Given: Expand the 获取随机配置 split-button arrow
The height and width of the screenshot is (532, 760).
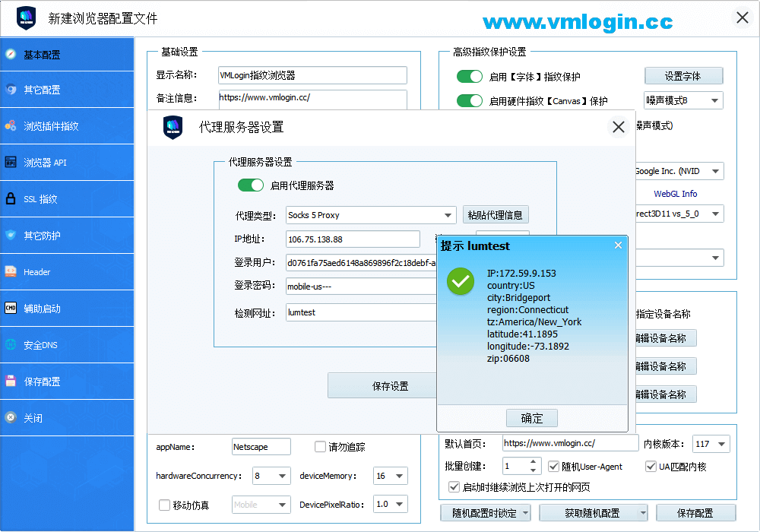Looking at the screenshot, I should click(x=643, y=513).
